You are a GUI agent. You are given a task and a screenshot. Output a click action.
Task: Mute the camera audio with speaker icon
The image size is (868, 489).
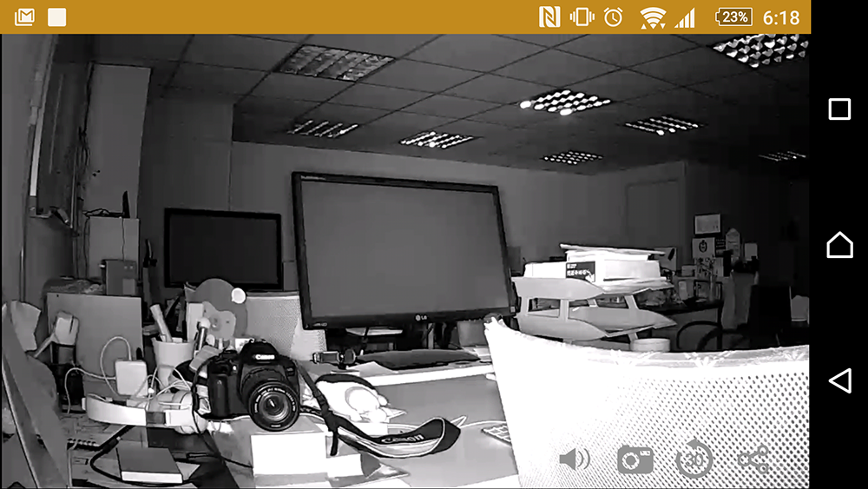[x=574, y=459]
